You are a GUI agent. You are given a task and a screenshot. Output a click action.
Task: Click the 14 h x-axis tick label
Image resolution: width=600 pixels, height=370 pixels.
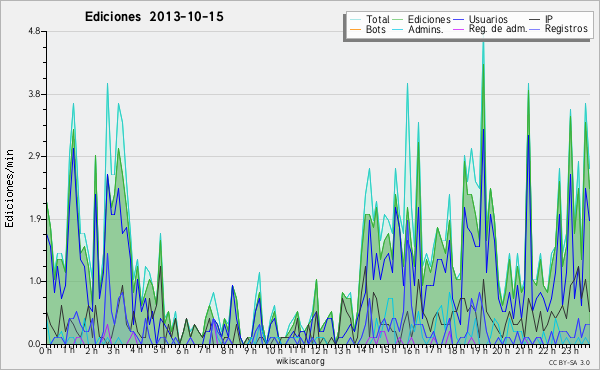365,351
